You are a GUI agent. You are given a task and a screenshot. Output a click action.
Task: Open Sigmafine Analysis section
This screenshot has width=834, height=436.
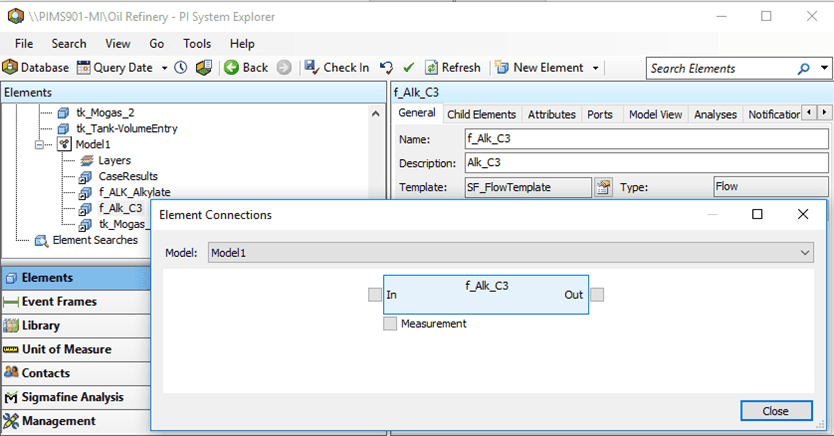point(76,398)
